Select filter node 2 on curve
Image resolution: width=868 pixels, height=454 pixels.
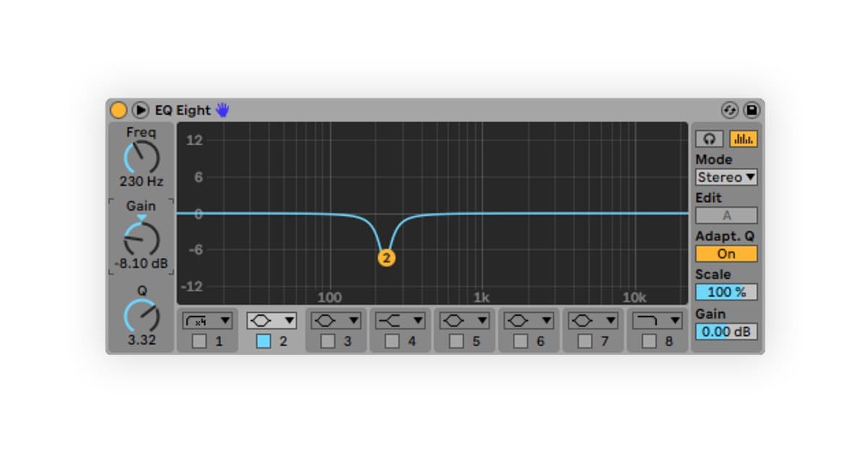386,258
